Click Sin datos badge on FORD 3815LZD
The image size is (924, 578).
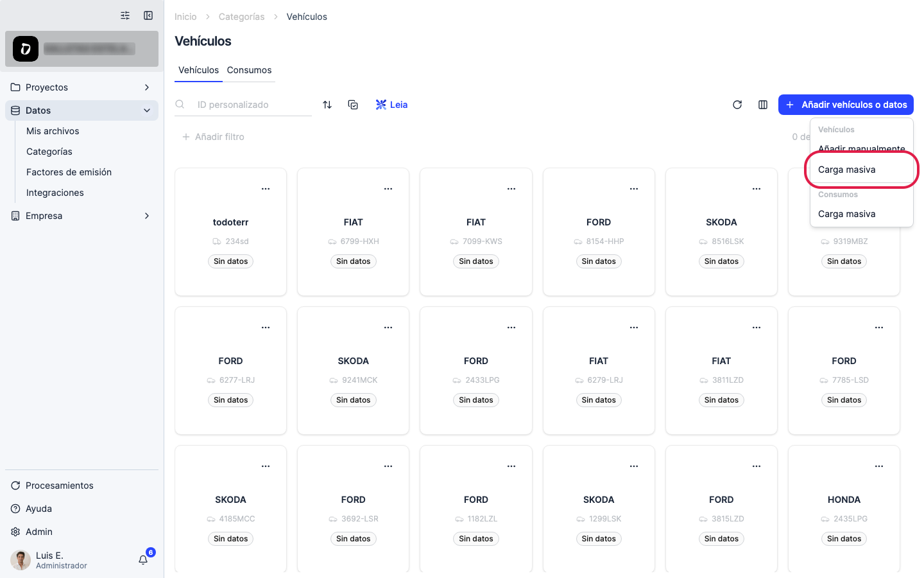[721, 539]
